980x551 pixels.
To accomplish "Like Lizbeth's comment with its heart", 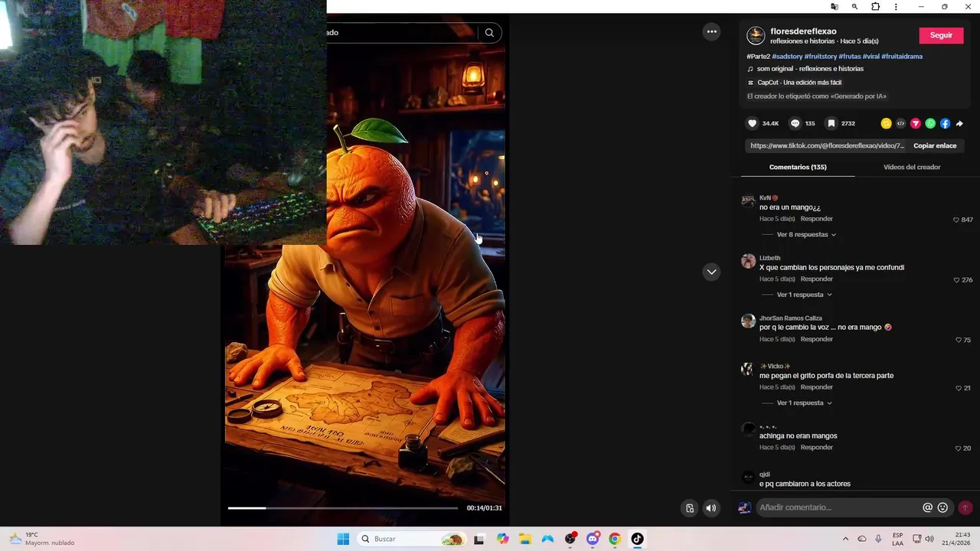I will (956, 280).
